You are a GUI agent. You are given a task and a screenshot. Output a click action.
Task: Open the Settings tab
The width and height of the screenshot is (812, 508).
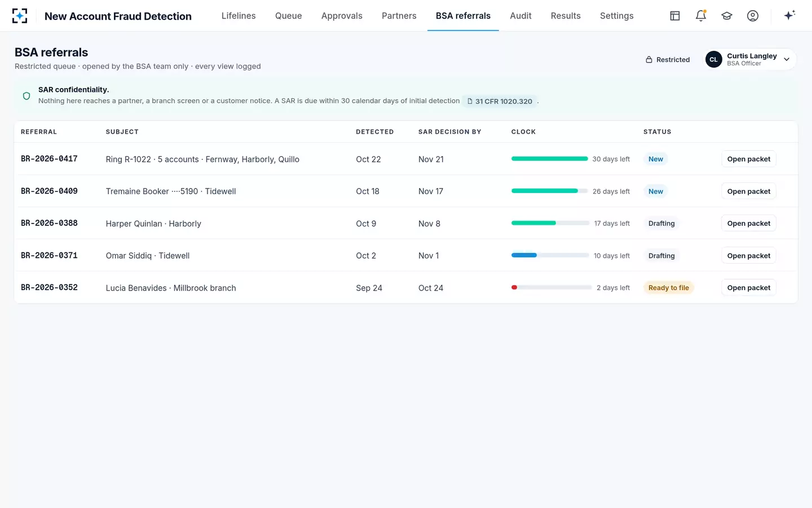616,16
